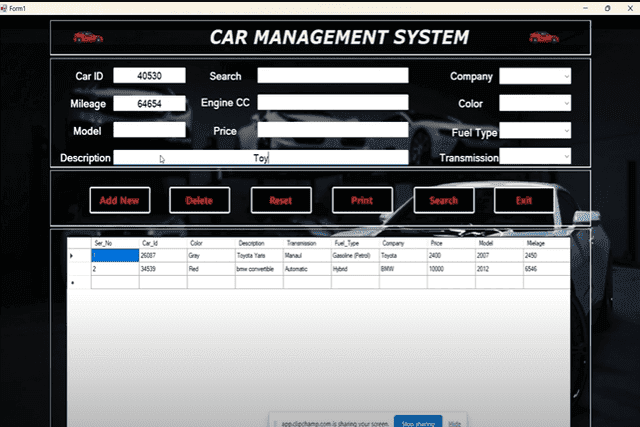The image size is (640, 427).
Task: Select cell with Car_Id 26087
Action: [x=163, y=256]
